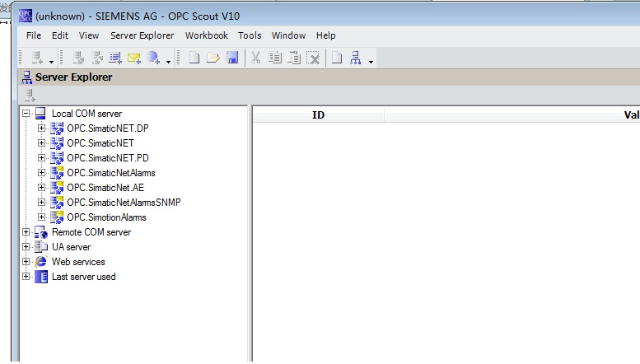Click the UA server icon
The height and width of the screenshot is (364, 640).
41,246
